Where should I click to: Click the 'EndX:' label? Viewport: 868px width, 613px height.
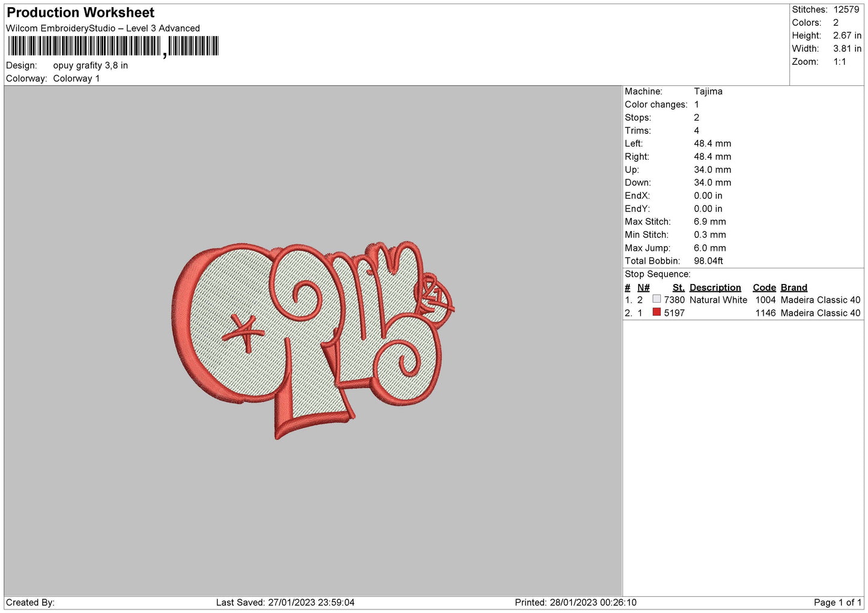pyautogui.click(x=637, y=196)
